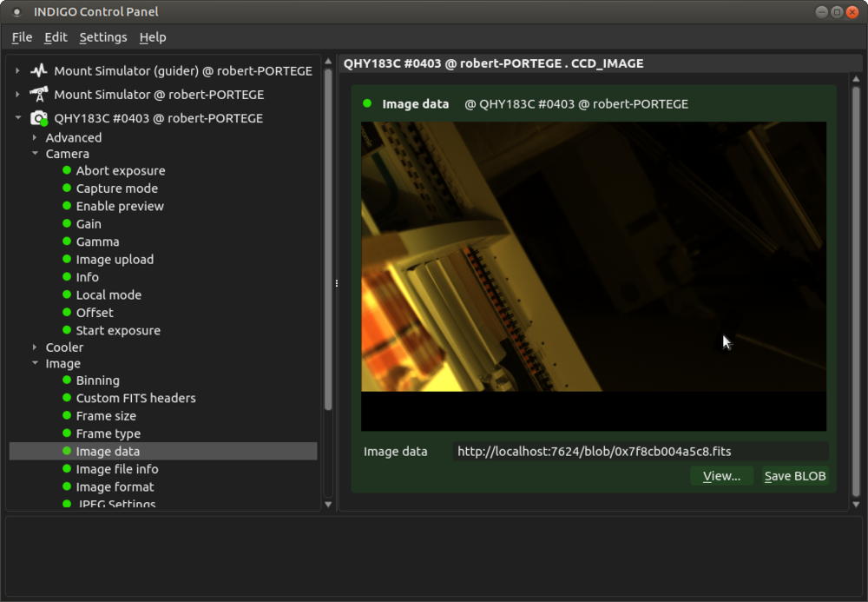The height and width of the screenshot is (602, 868).
Task: Click the Mount Simulator guider waveform icon
Action: [x=39, y=70]
